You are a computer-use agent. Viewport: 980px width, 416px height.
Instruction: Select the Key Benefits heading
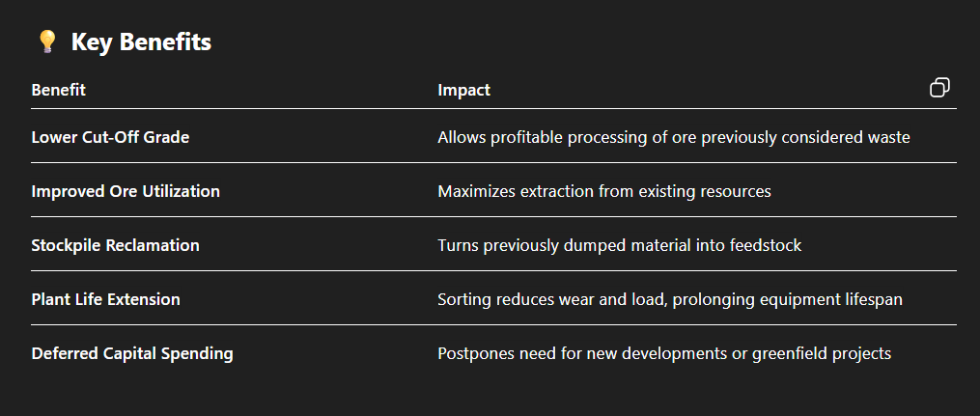(141, 42)
